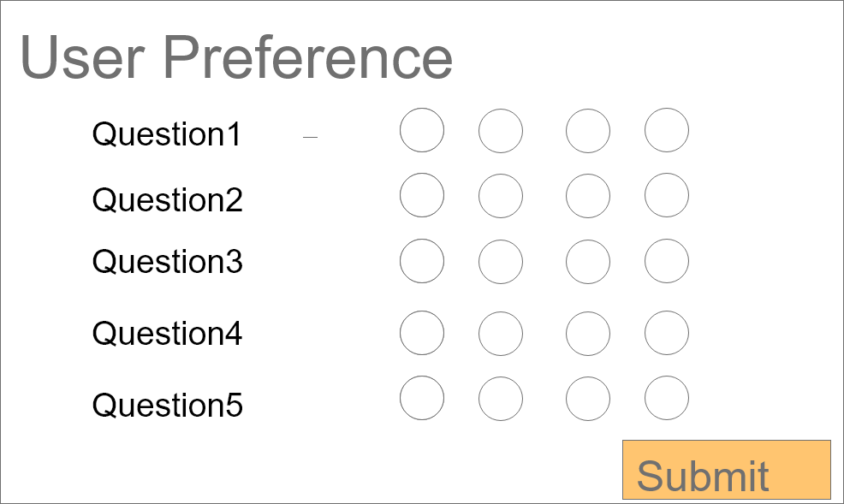Click the Question3 label
Image resolution: width=844 pixels, height=504 pixels.
pyautogui.click(x=167, y=262)
